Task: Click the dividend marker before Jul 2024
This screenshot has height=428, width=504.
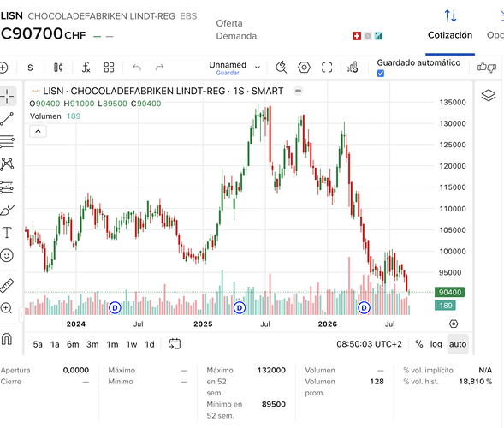Action: (x=115, y=308)
